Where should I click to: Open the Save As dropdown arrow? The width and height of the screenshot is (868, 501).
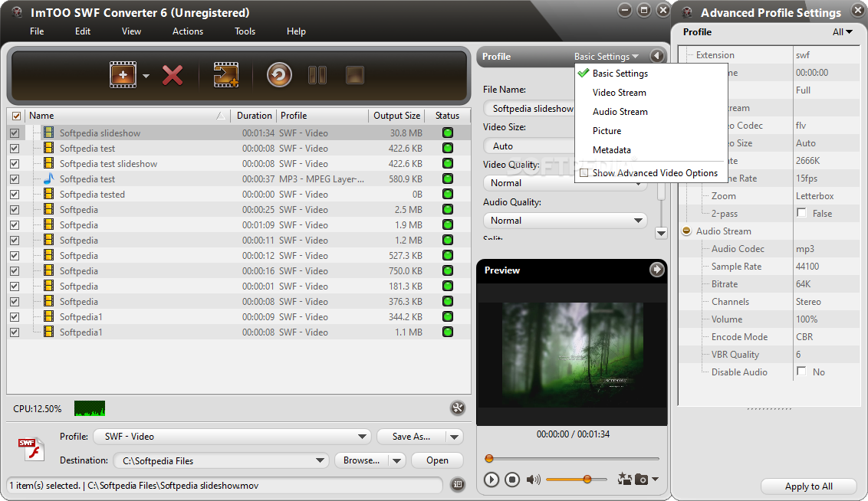(455, 437)
